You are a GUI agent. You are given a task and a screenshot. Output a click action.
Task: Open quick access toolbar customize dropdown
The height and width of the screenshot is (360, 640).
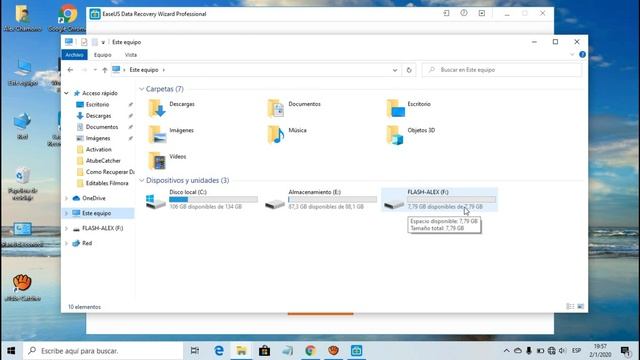coord(103,42)
